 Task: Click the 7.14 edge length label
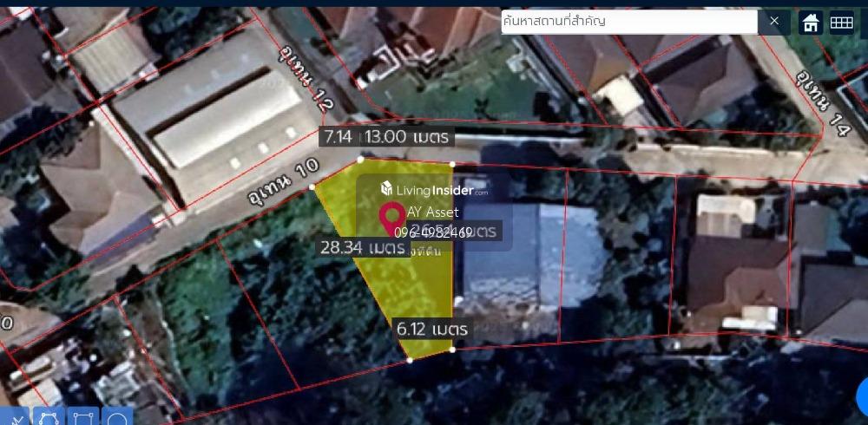click(x=337, y=136)
